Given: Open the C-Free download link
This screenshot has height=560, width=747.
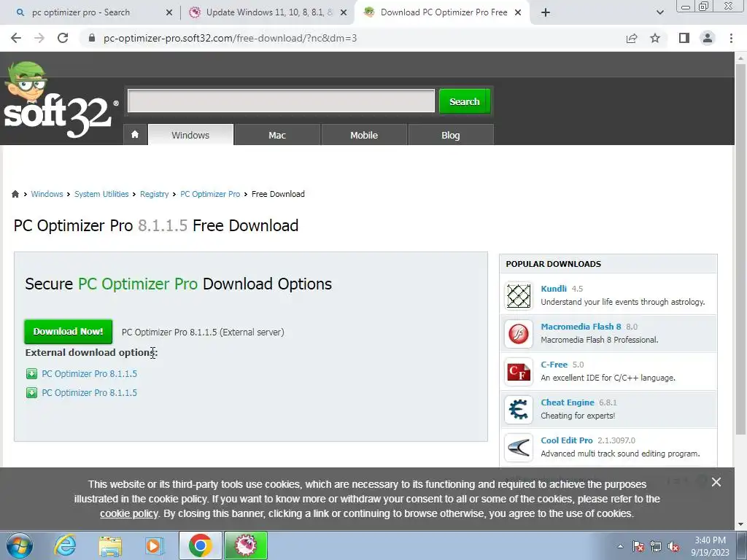Looking at the screenshot, I should [554, 365].
